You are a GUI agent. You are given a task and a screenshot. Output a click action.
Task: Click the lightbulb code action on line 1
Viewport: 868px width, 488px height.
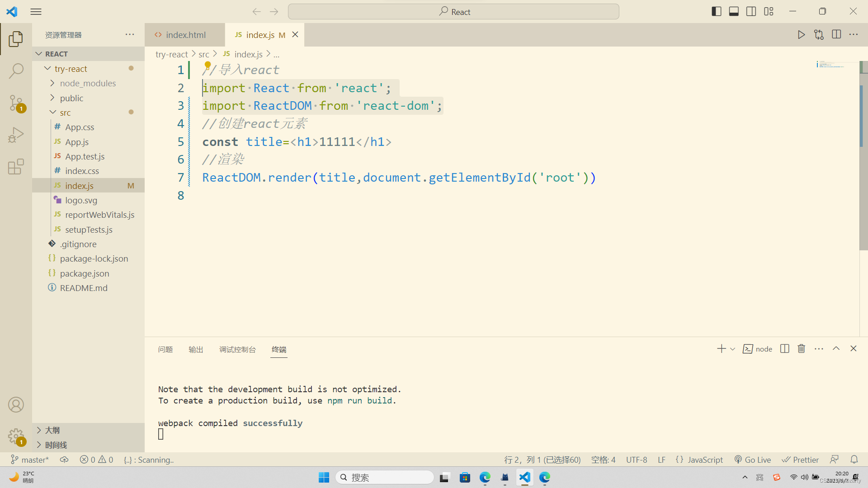click(x=208, y=65)
